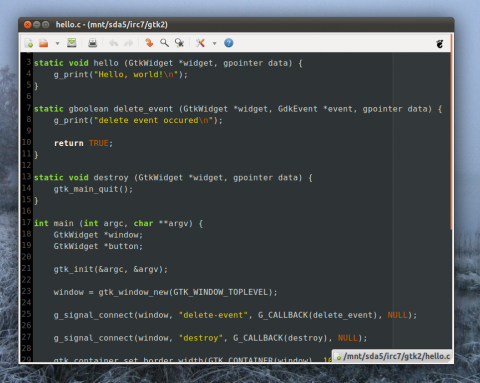Image resolution: width=480 pixels, height=383 pixels.
Task: Click line number 17 in the gutter
Action: (27, 222)
